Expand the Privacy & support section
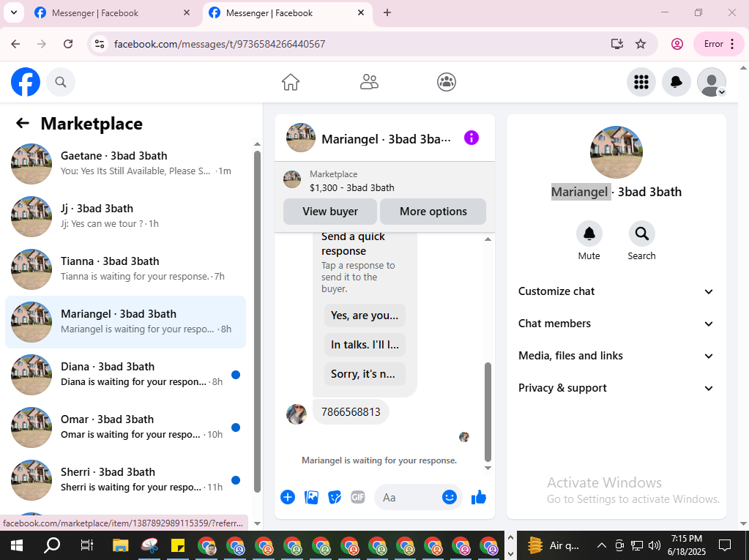The height and width of the screenshot is (560, 749). click(x=616, y=388)
